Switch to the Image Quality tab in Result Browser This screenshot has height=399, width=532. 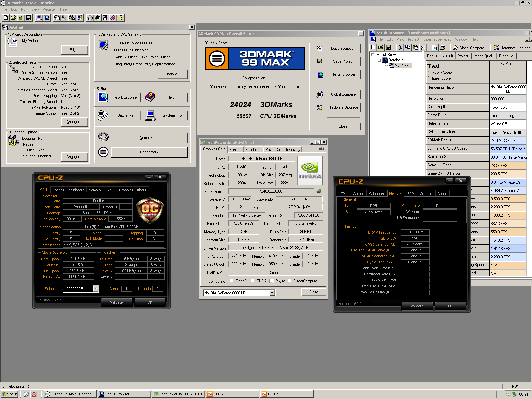tap(484, 56)
